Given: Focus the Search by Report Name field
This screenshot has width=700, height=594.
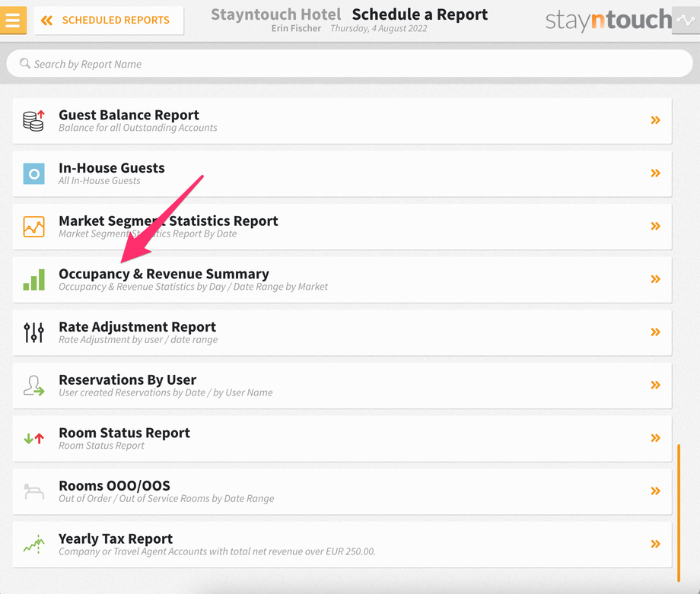Looking at the screenshot, I should (x=349, y=64).
